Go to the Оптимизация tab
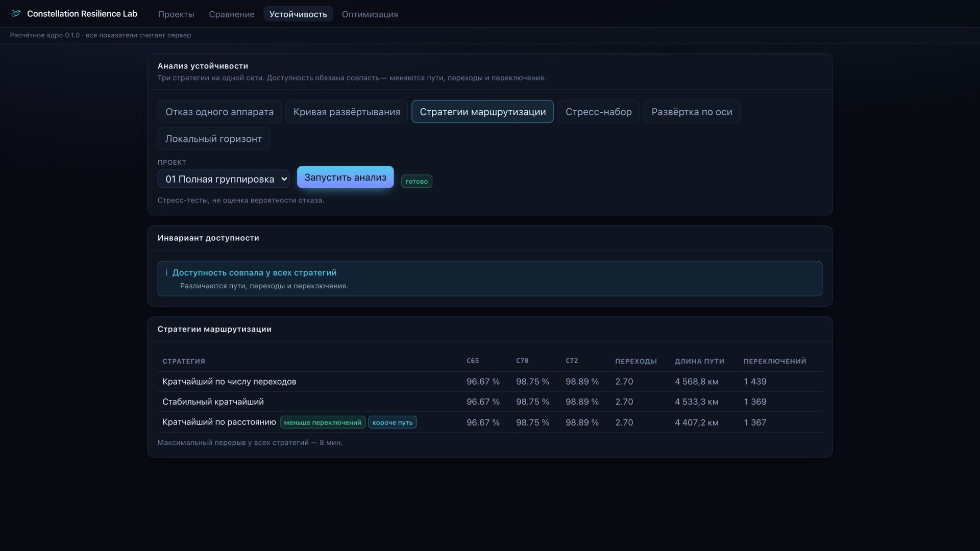Screen dimensions: 980x551 tap(370, 14)
